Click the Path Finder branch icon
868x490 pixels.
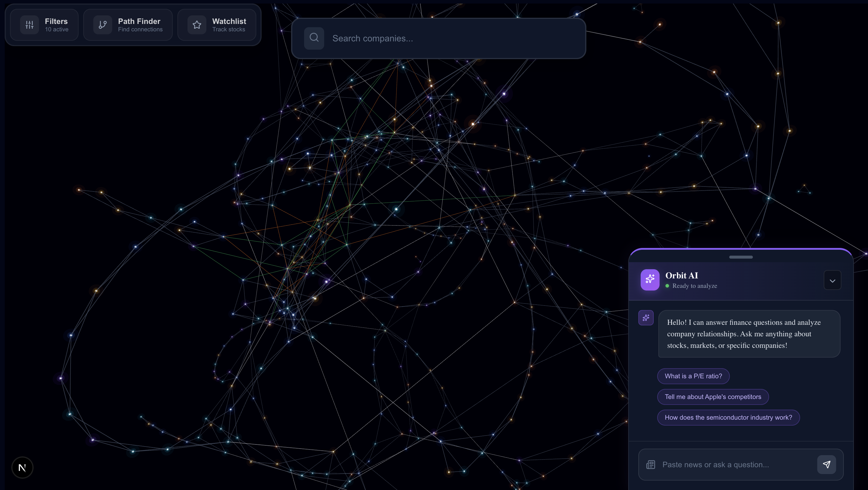102,25
